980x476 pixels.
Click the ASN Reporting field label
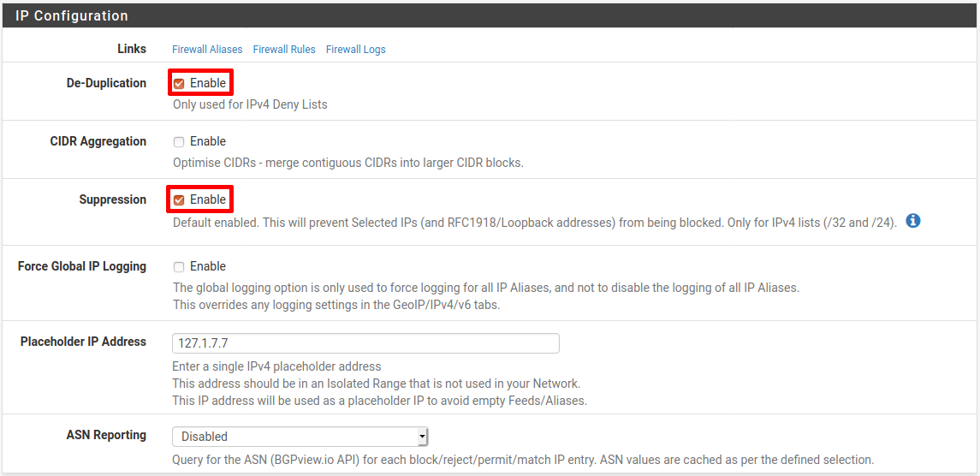pos(106,435)
